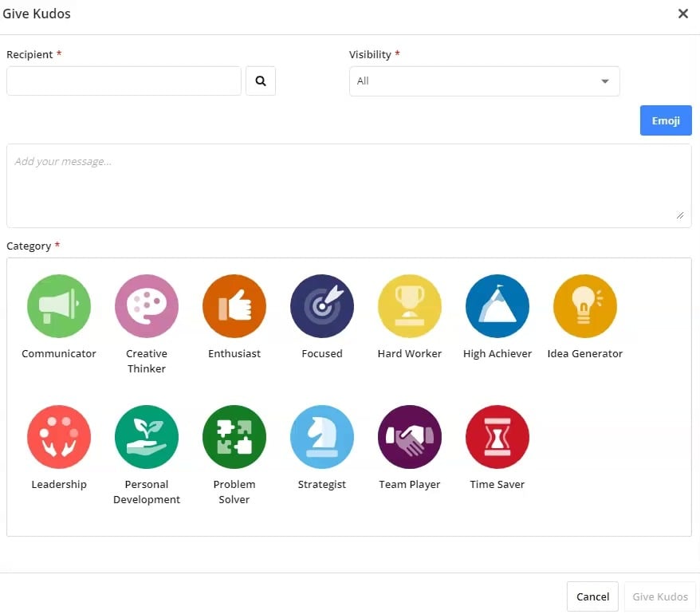The width and height of the screenshot is (700, 614).
Task: Pick the Strategist chess knight icon
Action: point(322,437)
